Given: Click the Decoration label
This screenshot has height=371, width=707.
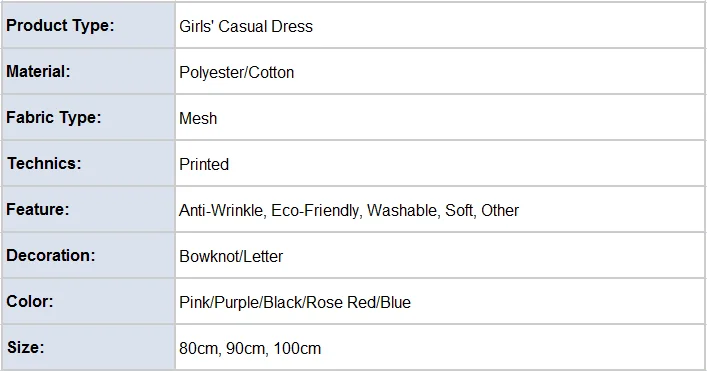Looking at the screenshot, I should (x=50, y=255).
